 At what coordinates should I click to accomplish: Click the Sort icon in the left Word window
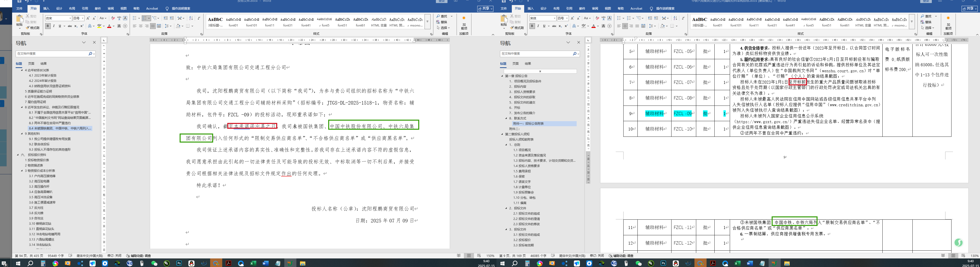tap(191, 18)
